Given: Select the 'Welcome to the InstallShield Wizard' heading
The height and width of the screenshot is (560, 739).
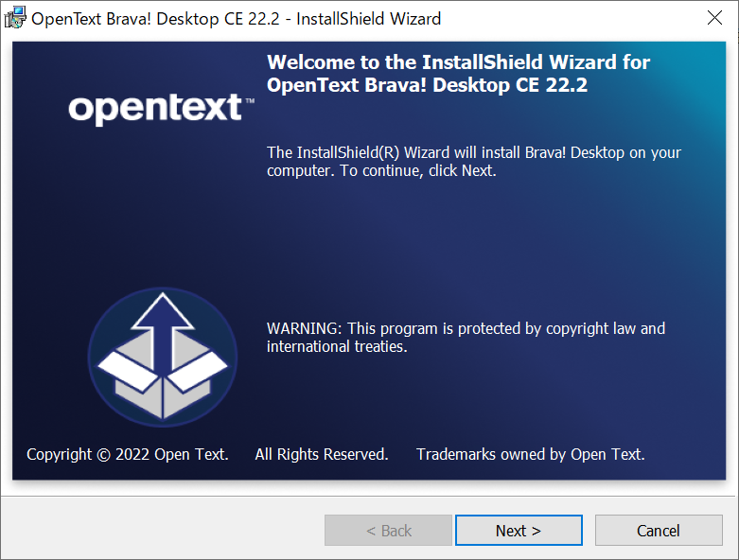Looking at the screenshot, I should 458,74.
